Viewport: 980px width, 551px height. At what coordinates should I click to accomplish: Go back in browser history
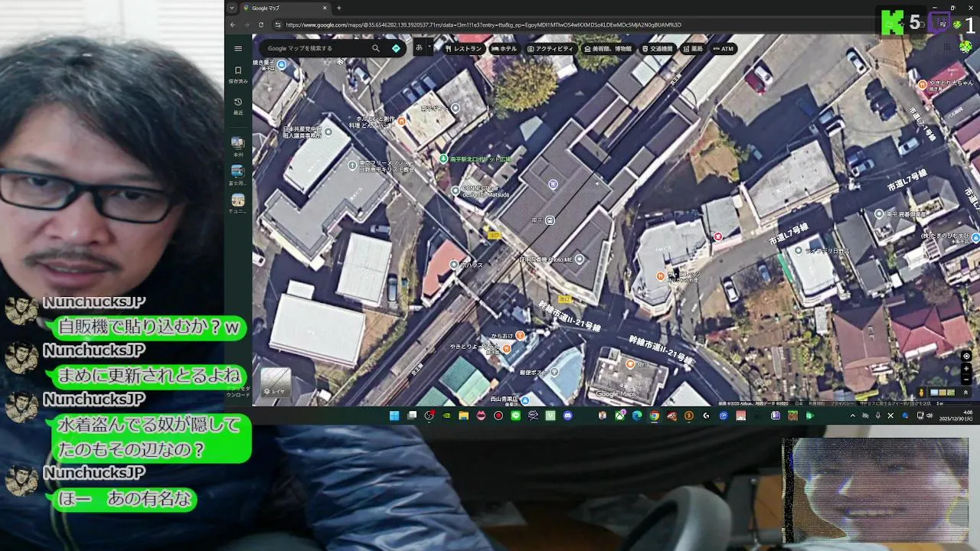(x=233, y=24)
